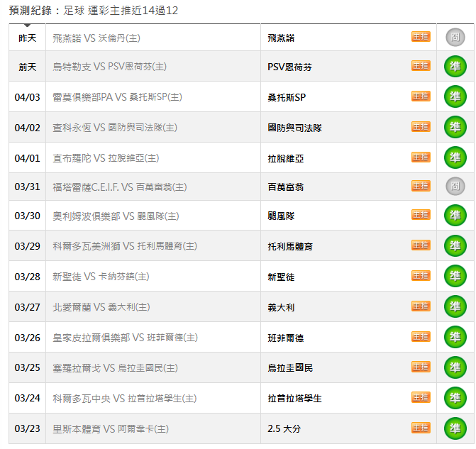Select the 03/27 date cell
Screen dimensions: 476x449
(28, 307)
